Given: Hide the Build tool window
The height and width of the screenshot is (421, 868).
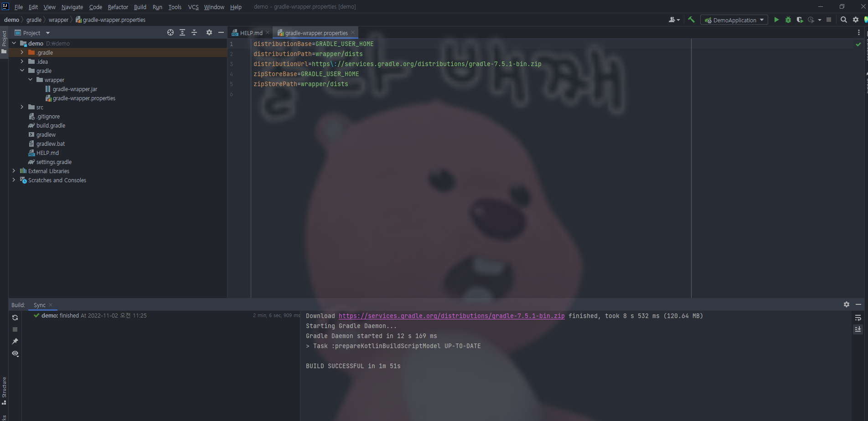Looking at the screenshot, I should (x=858, y=304).
